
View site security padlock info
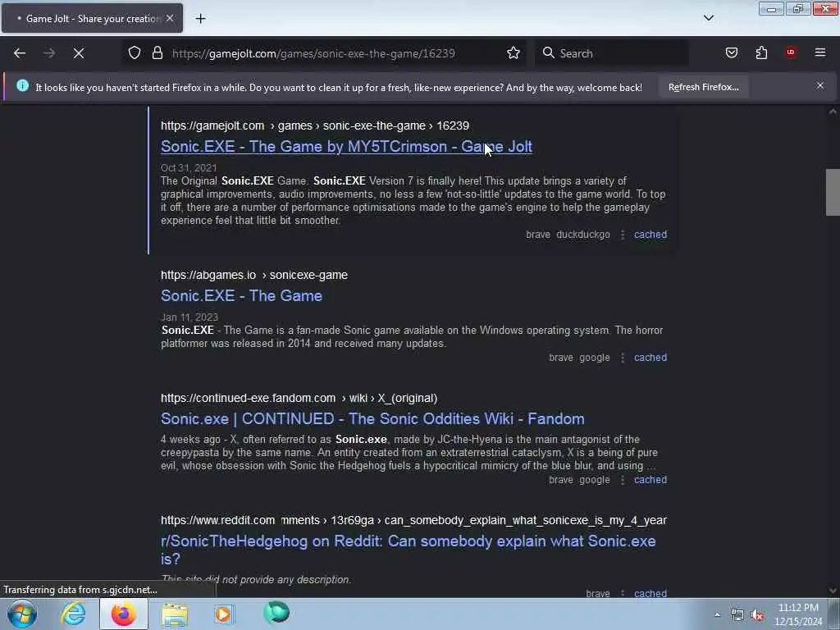[157, 53]
